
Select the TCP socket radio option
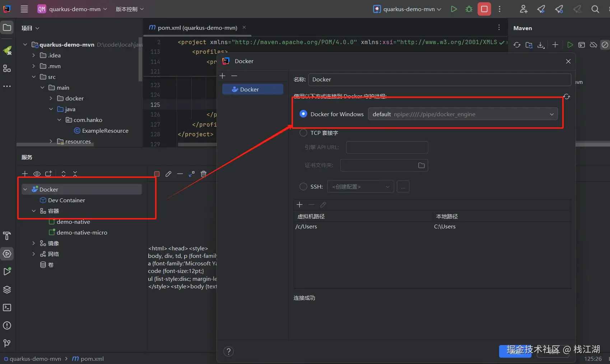click(x=303, y=133)
